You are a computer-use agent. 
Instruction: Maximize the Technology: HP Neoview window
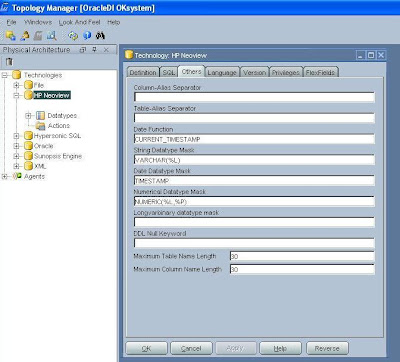(x=371, y=55)
